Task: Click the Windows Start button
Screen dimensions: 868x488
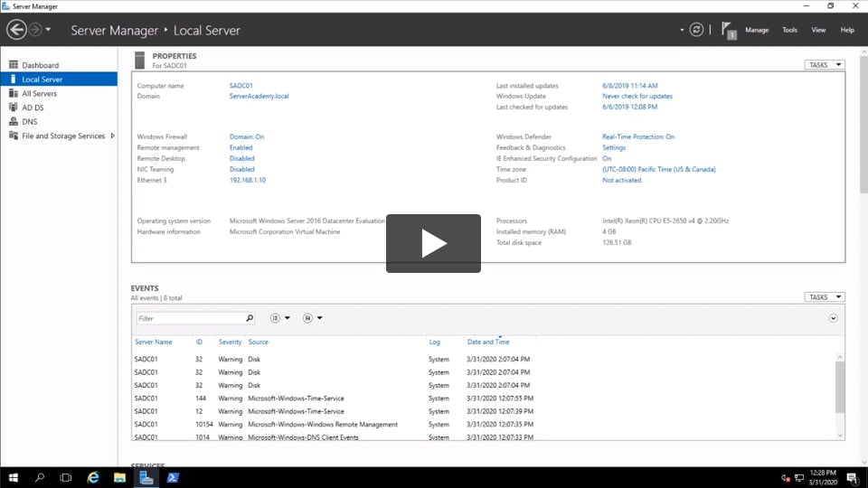Action: click(14, 477)
